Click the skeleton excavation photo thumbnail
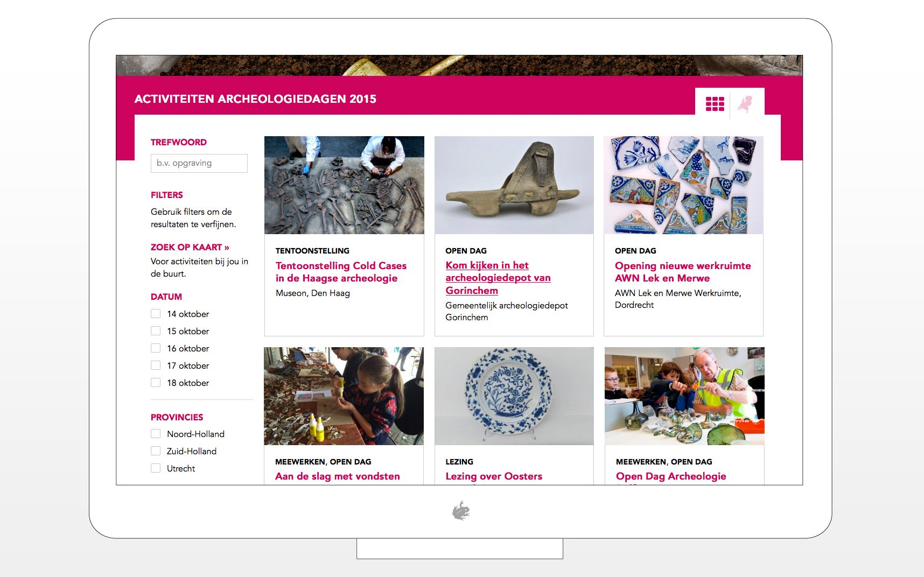Viewport: 924px width, 577px height. pyautogui.click(x=344, y=185)
